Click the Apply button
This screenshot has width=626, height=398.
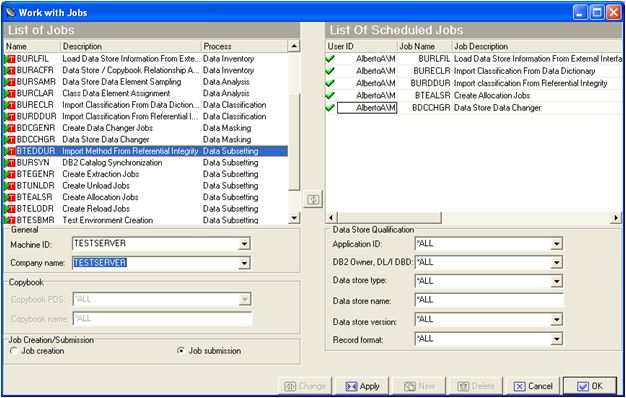click(363, 386)
